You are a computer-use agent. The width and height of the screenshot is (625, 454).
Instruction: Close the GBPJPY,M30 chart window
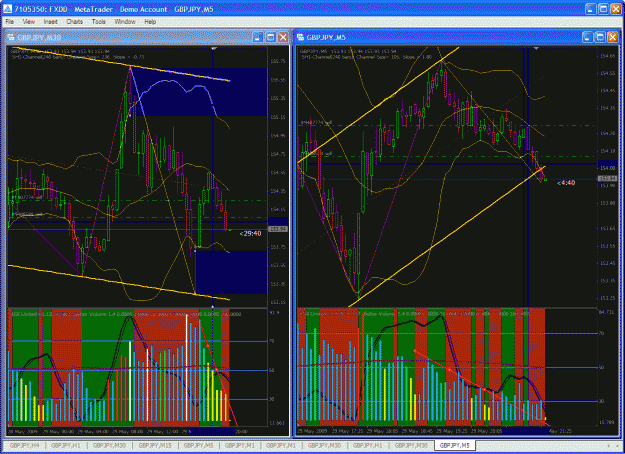(283, 37)
